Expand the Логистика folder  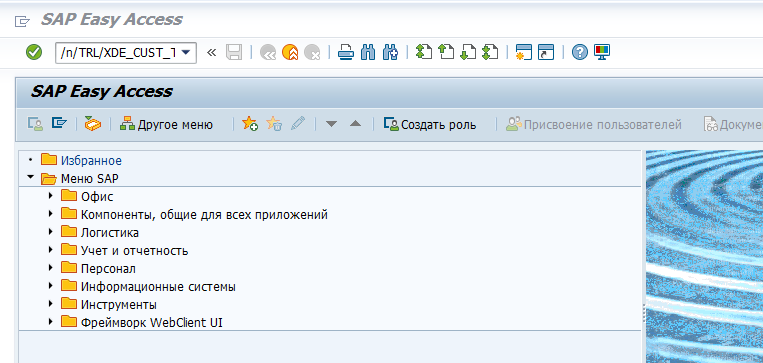tap(50, 232)
